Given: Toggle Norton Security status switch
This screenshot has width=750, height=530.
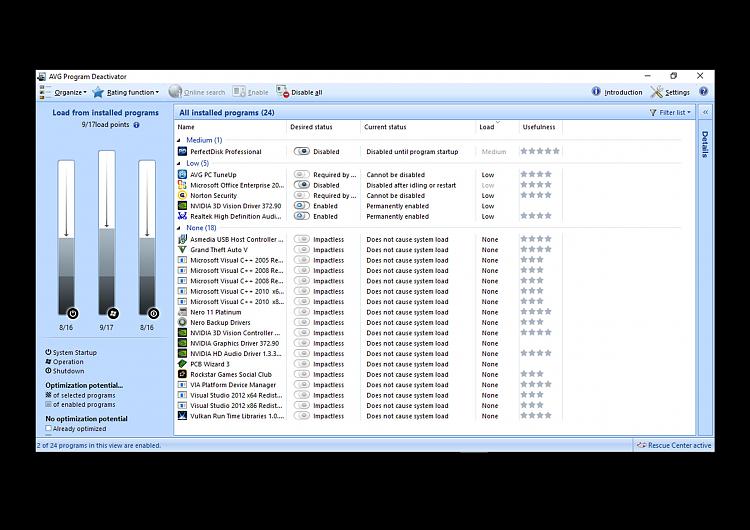Looking at the screenshot, I should coord(302,195).
